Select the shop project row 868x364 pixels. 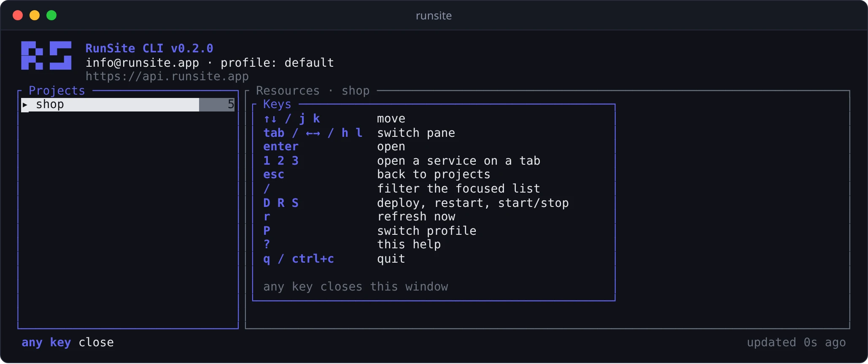click(x=128, y=105)
